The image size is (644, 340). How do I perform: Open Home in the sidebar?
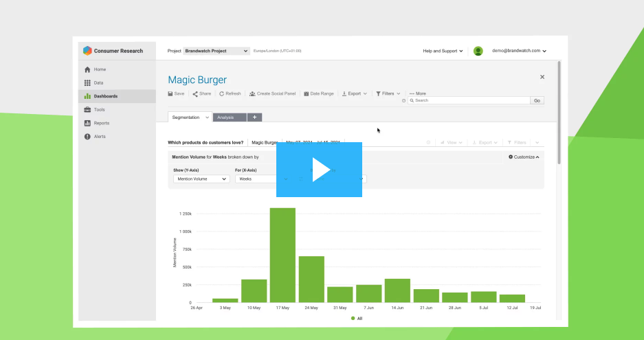tap(100, 69)
